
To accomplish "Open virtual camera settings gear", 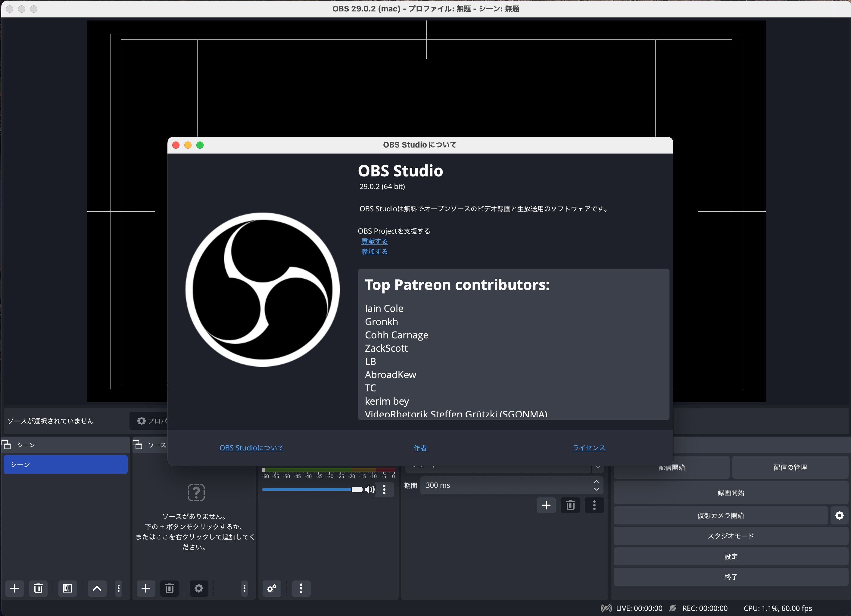I will pos(839,515).
